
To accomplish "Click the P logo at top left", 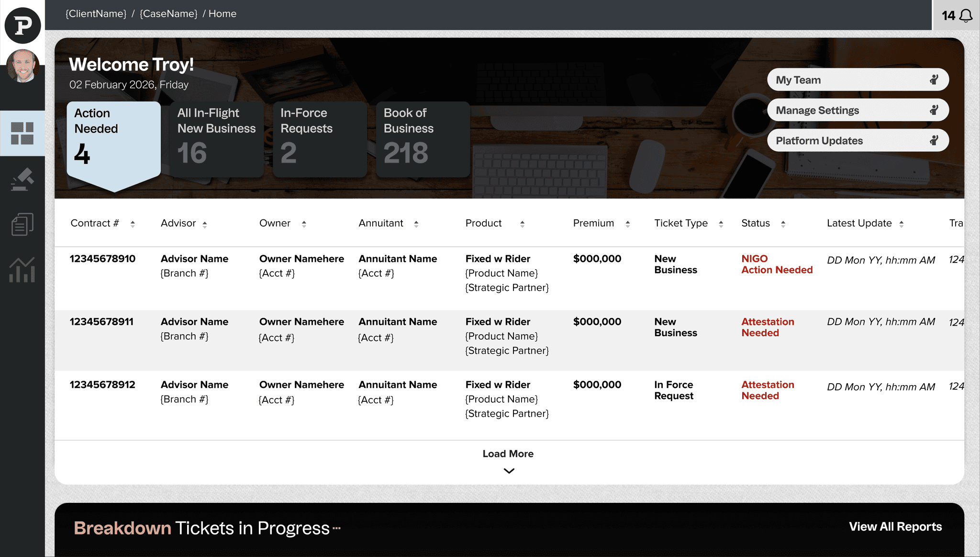I will 22,25.
